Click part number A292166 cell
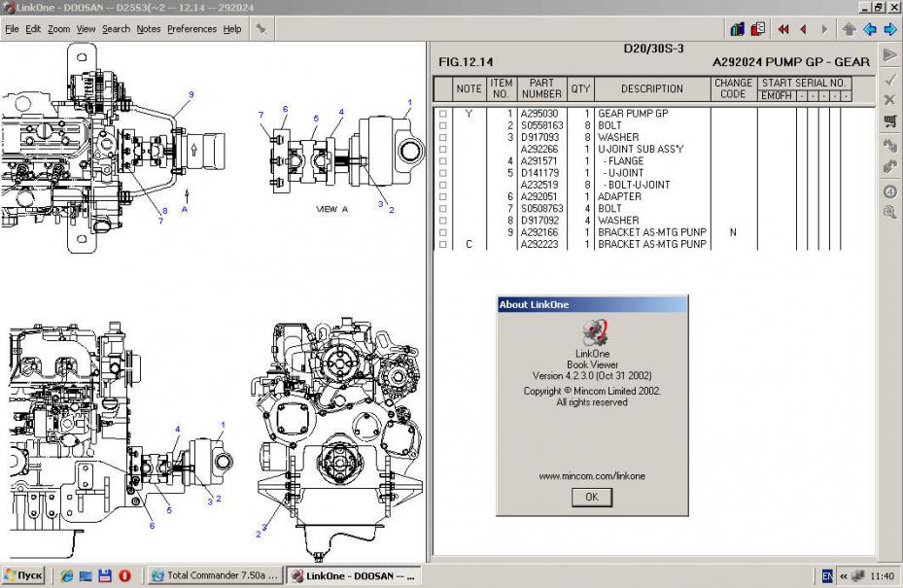903x588 pixels. click(539, 232)
